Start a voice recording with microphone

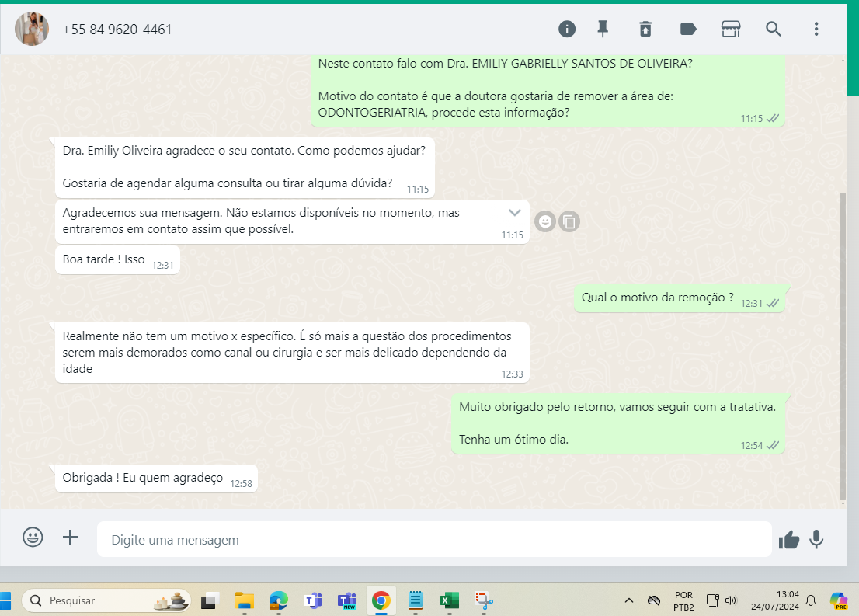(x=816, y=540)
